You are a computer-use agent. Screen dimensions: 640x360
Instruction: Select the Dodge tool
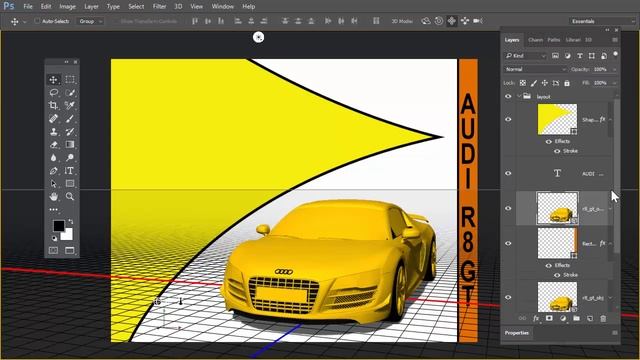[x=70, y=158]
